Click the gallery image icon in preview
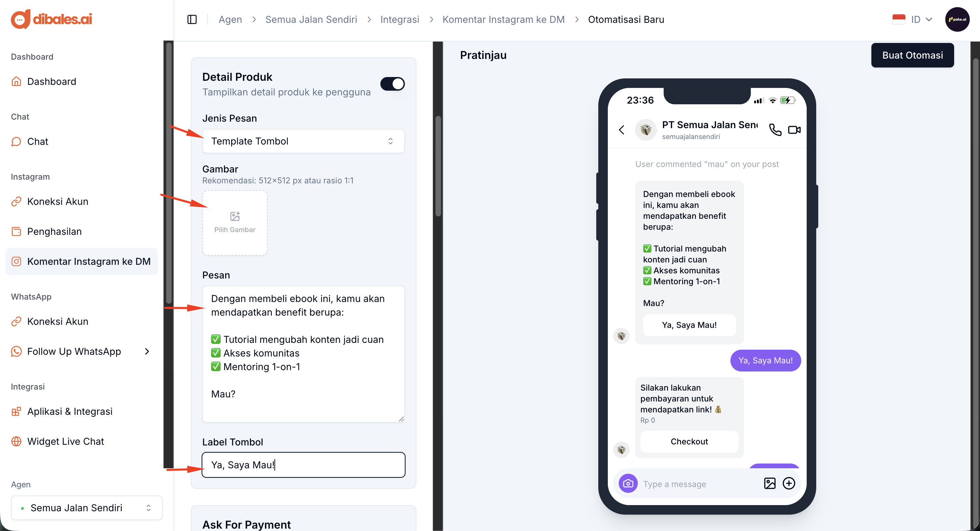This screenshot has height=531, width=980. (770, 483)
